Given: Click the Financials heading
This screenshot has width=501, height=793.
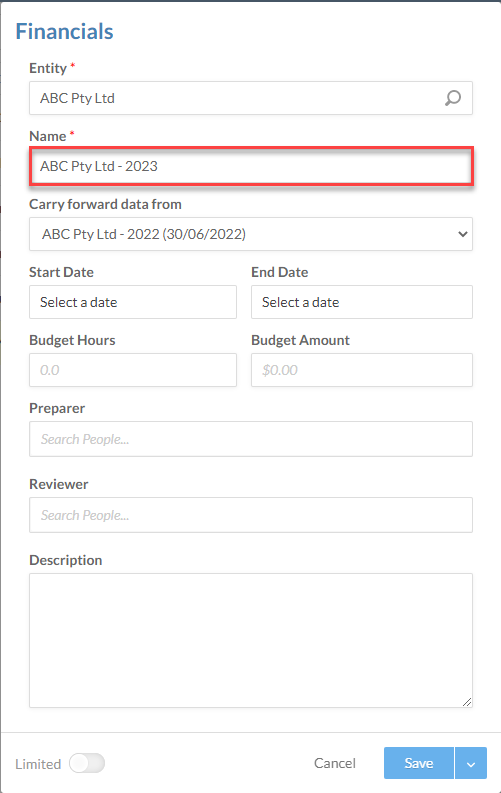Looking at the screenshot, I should (x=64, y=31).
